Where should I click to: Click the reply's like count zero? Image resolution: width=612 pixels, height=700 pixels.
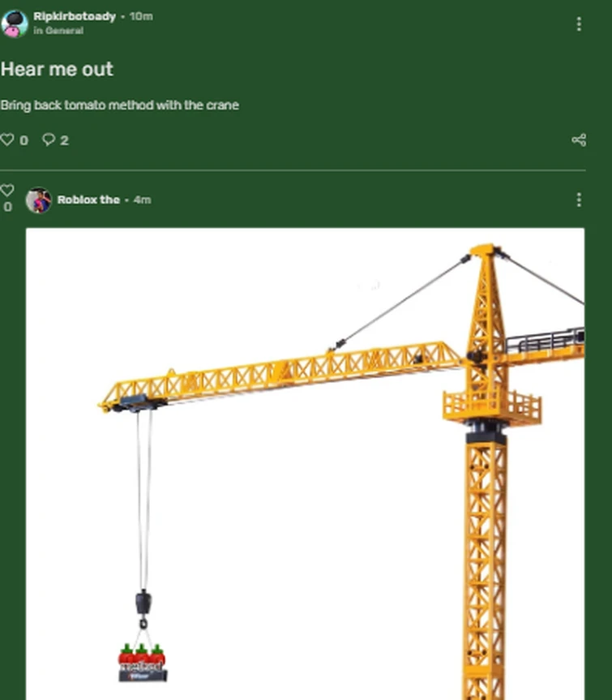click(7, 207)
